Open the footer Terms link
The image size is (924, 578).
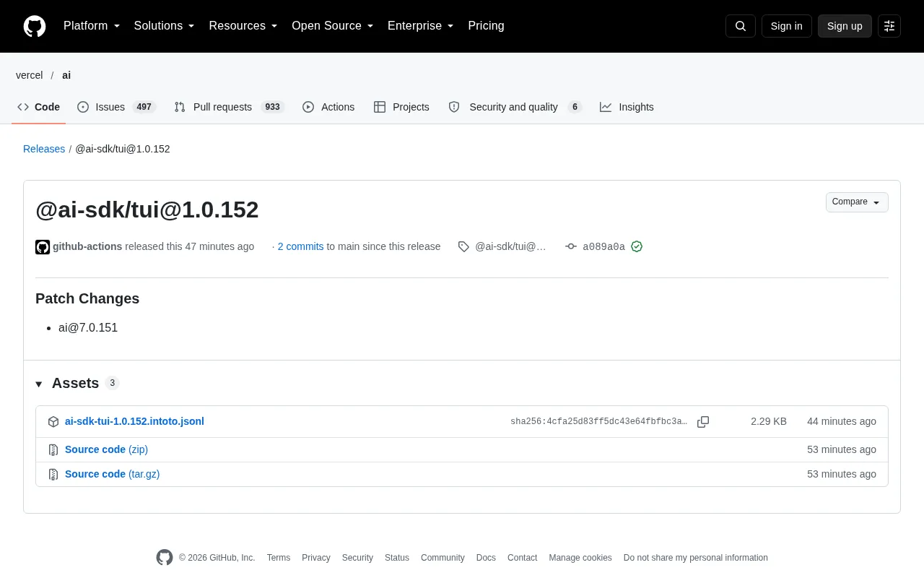tap(279, 558)
